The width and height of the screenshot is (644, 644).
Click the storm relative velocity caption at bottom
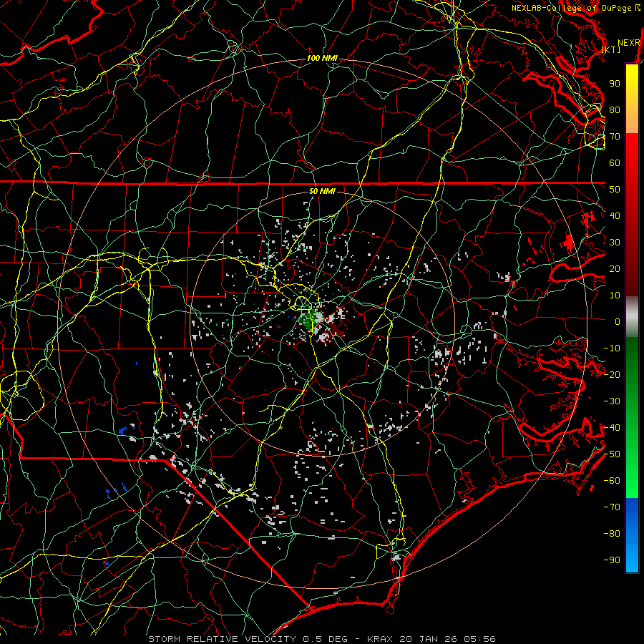point(322,639)
